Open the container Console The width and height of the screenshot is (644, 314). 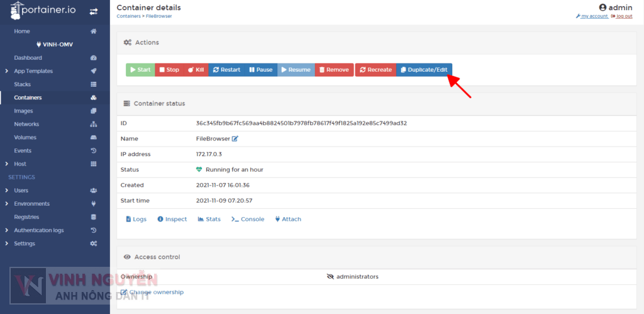[x=248, y=220]
